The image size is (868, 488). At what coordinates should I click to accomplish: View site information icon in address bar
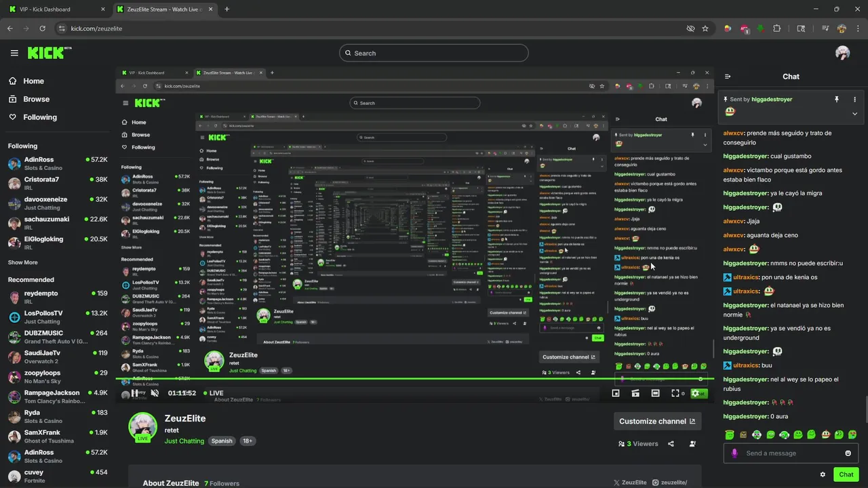tap(62, 28)
